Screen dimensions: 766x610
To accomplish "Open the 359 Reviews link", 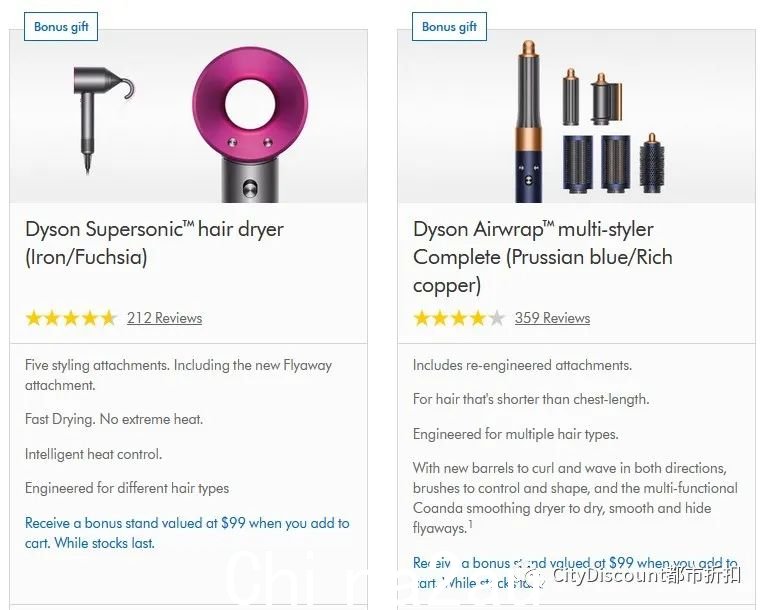I will click(553, 318).
